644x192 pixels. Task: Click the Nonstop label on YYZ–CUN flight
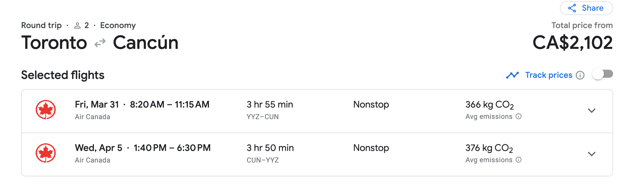[x=371, y=104]
